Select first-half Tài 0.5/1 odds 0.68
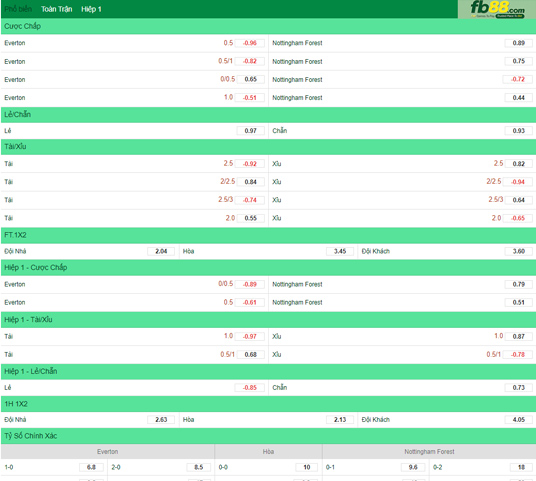536x481 pixels. tap(250, 355)
